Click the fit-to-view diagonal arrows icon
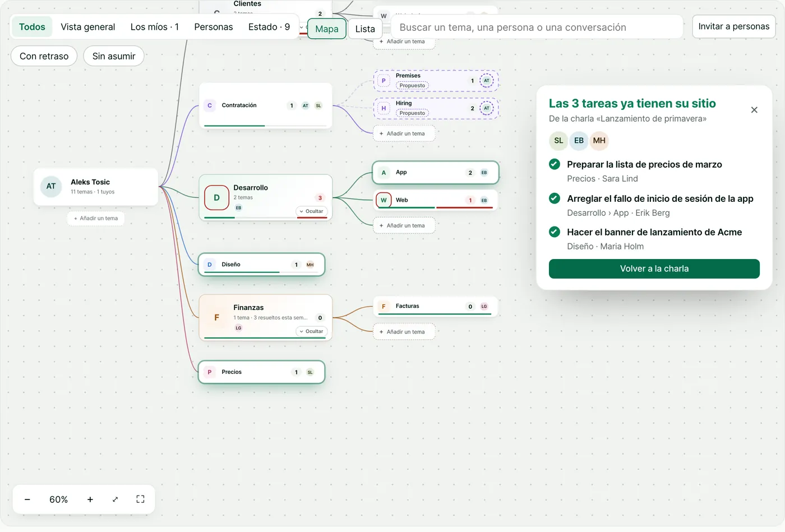Viewport: 785px width, 532px height. [115, 499]
